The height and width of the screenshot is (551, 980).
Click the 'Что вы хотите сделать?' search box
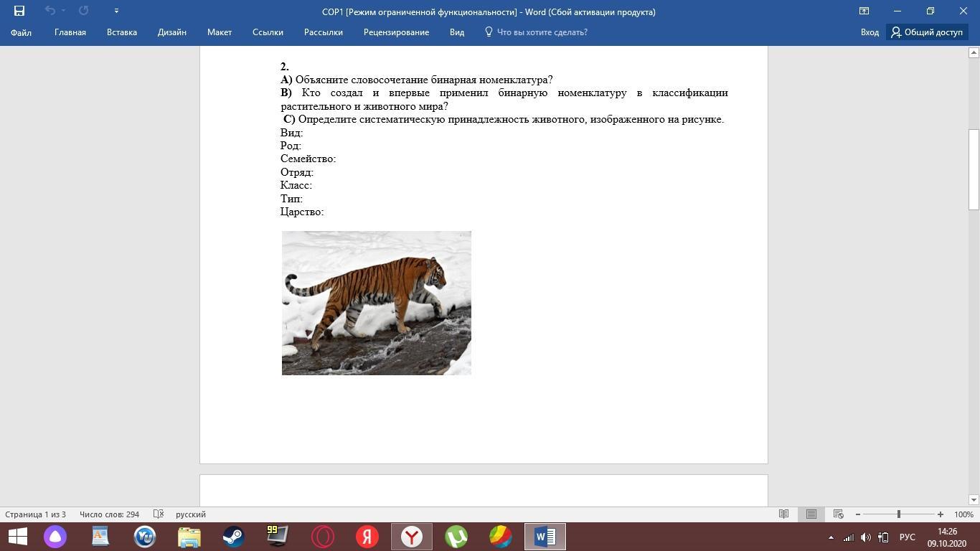(x=537, y=32)
